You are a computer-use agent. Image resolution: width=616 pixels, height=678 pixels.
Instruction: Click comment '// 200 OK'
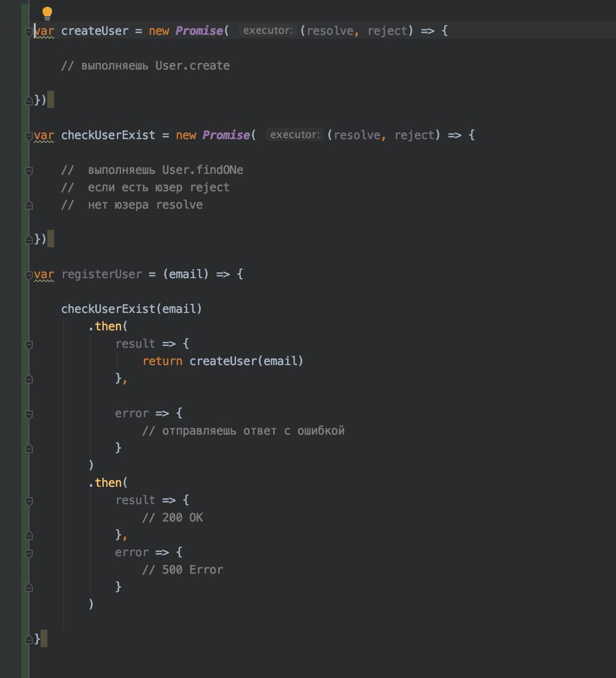tap(173, 518)
